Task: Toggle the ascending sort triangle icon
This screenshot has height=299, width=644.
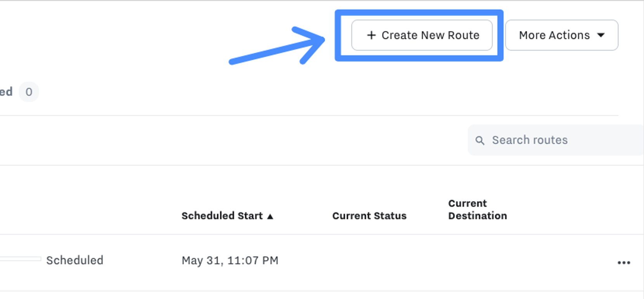Action: [270, 216]
